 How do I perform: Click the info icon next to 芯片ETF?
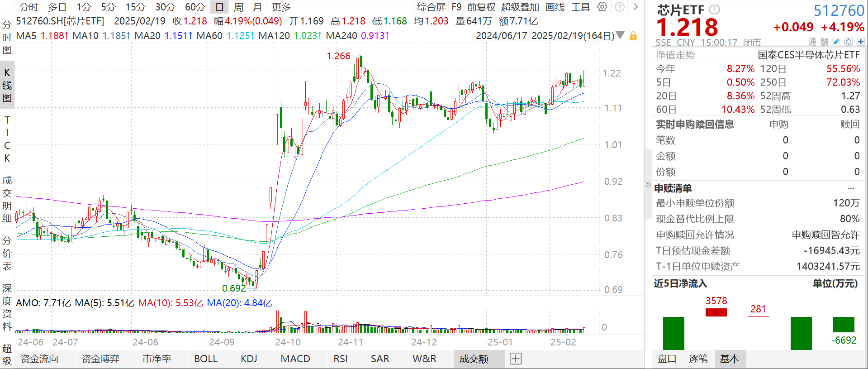[x=714, y=10]
